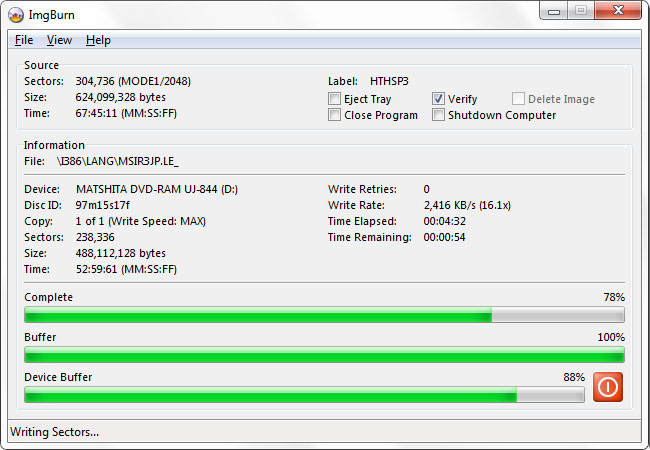Click the red stop/cancel burn button
This screenshot has height=450, width=650.
[608, 387]
